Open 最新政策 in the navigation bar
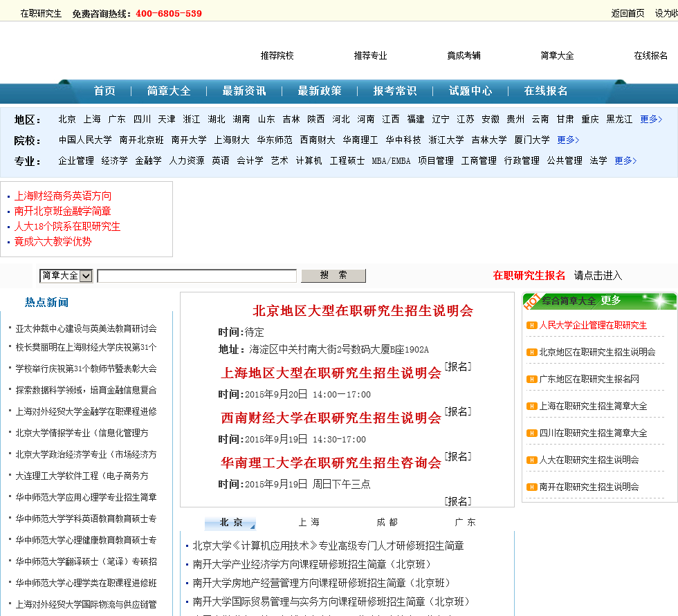This screenshot has height=616, width=678. [x=320, y=91]
